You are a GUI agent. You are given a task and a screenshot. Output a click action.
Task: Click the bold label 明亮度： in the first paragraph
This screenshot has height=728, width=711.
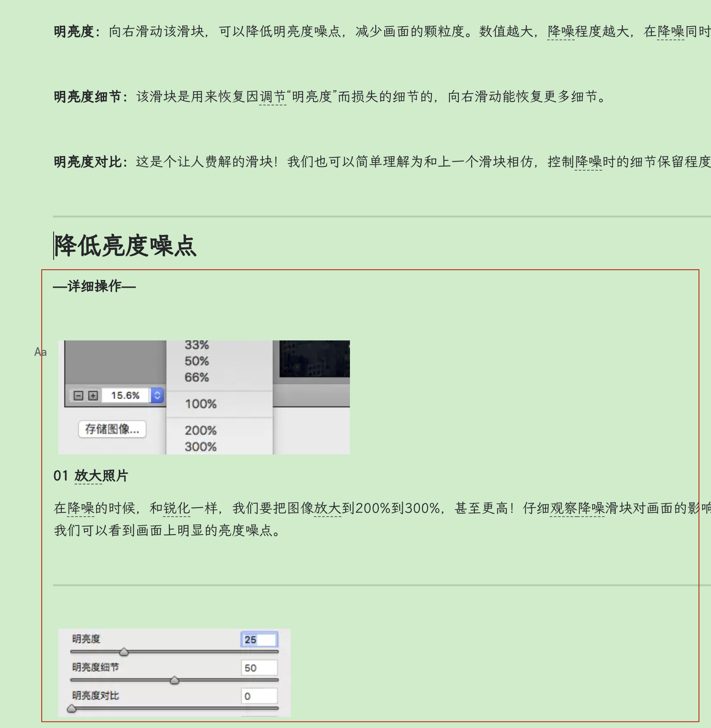click(78, 31)
